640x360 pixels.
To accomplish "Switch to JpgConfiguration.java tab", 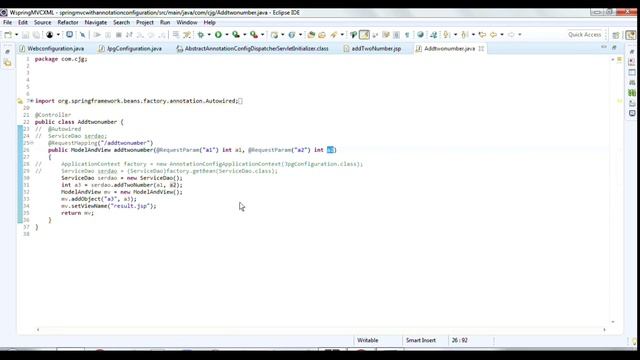I will (131, 49).
